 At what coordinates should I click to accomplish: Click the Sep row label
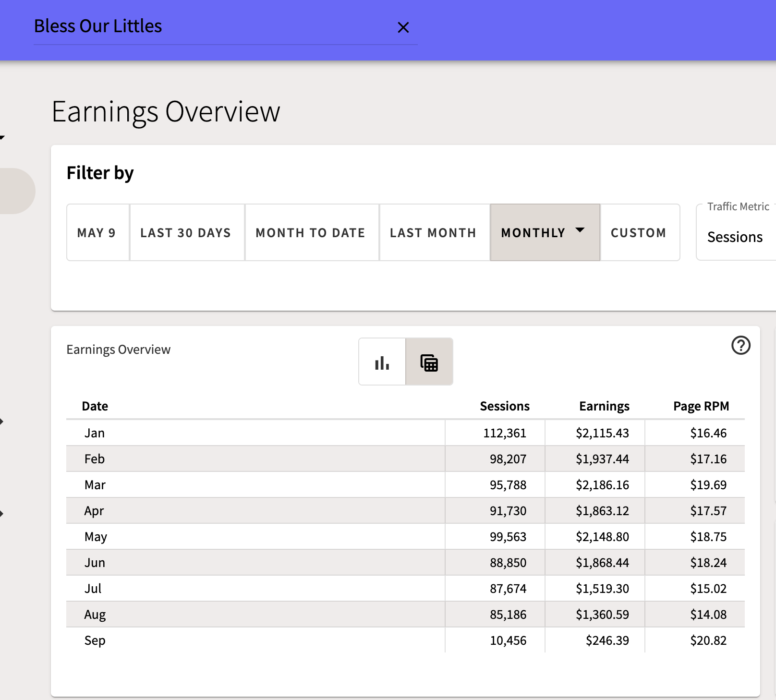point(95,640)
